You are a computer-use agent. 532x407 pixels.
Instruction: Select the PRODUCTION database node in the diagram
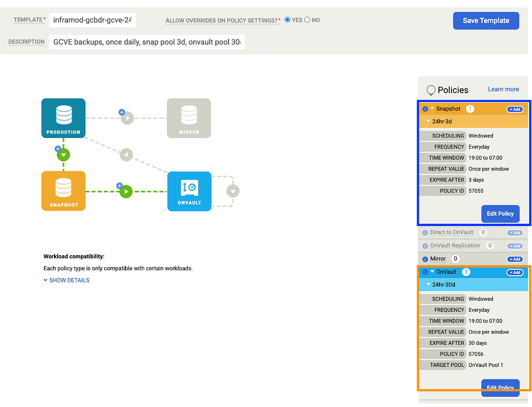click(63, 118)
